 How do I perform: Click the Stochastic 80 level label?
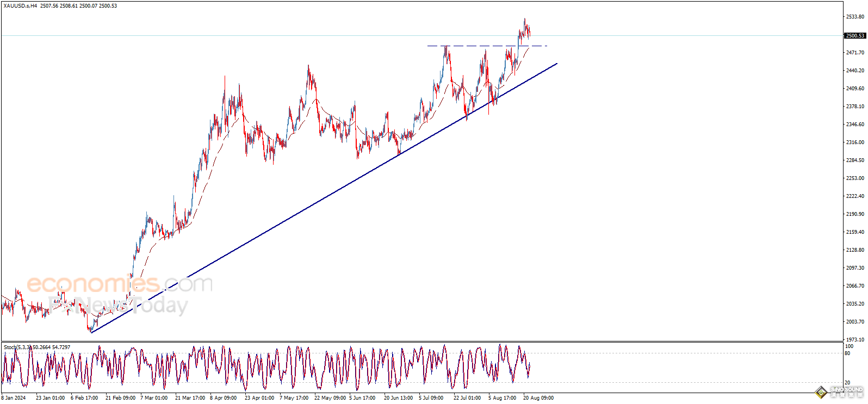(848, 353)
